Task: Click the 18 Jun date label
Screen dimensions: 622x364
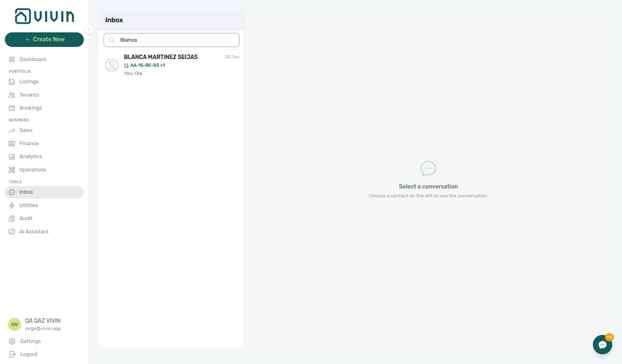Action: click(232, 57)
